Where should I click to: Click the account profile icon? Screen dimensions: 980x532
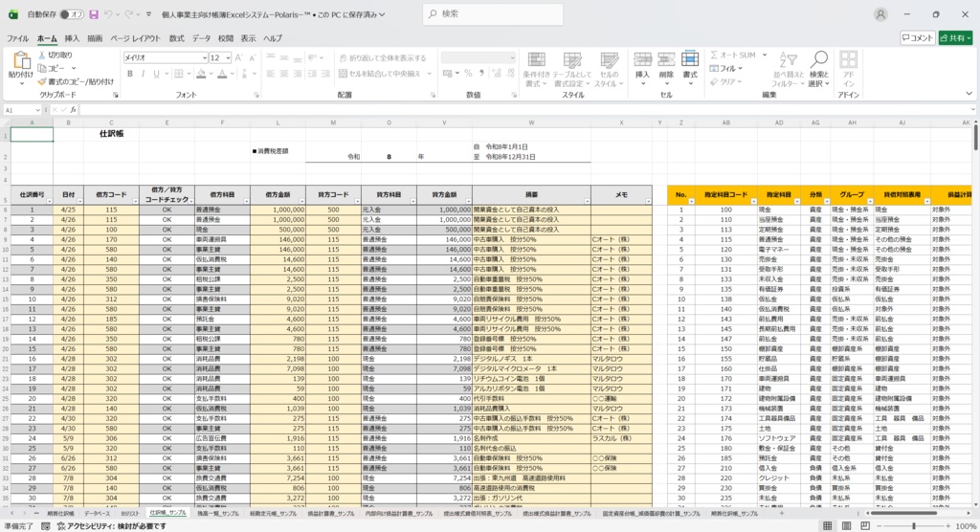coord(880,14)
